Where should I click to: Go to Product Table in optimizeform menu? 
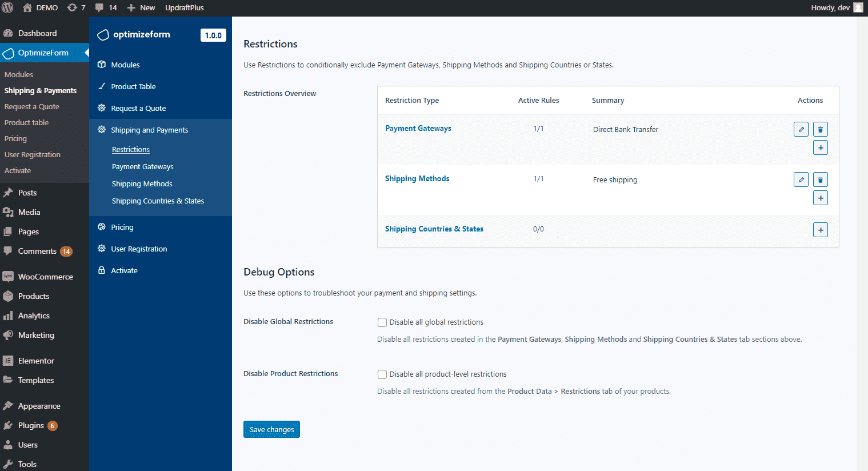click(x=133, y=86)
